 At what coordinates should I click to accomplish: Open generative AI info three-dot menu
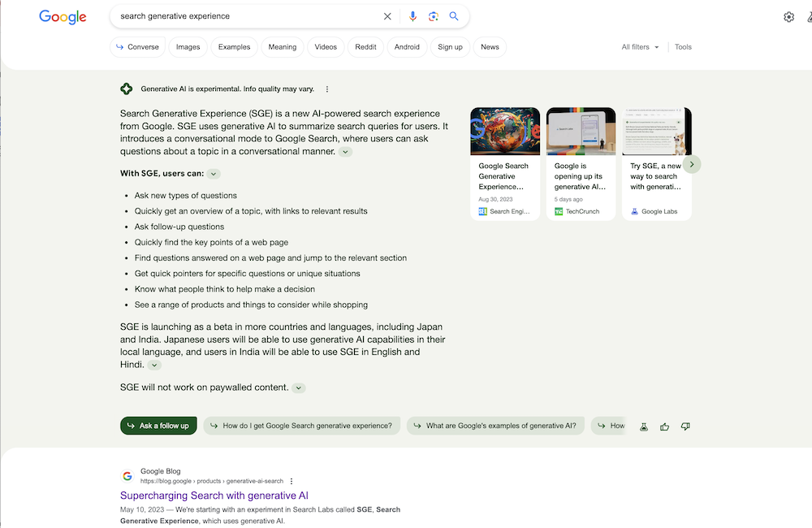click(326, 89)
